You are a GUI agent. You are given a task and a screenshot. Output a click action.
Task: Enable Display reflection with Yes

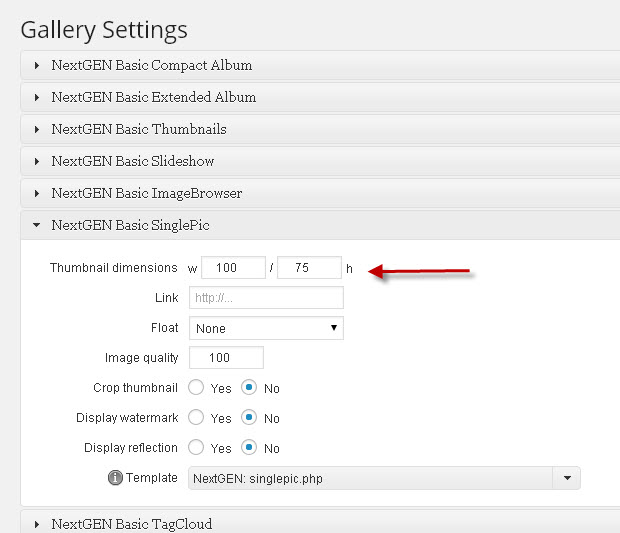(196, 448)
